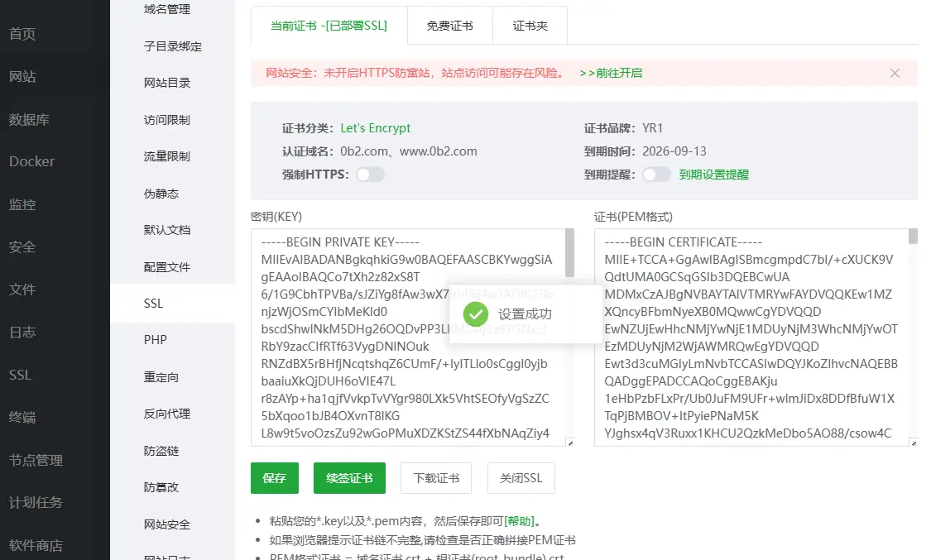Open the 证书夹 tab
Viewport: 931px width, 560px height.
point(530,26)
